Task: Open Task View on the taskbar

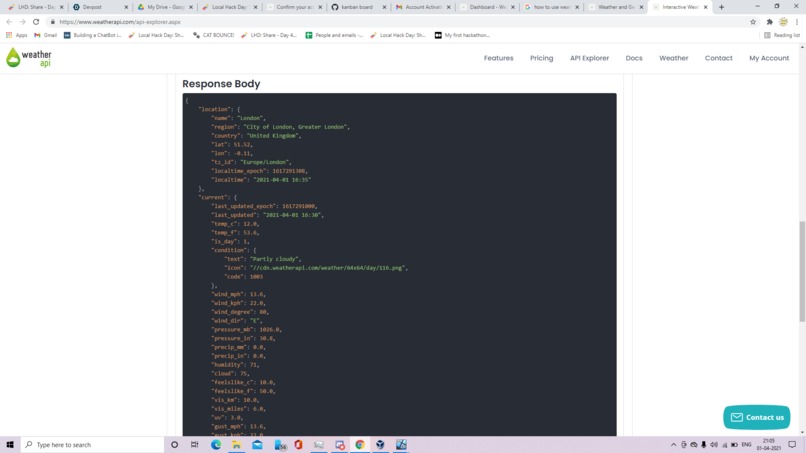Action: tap(194, 445)
